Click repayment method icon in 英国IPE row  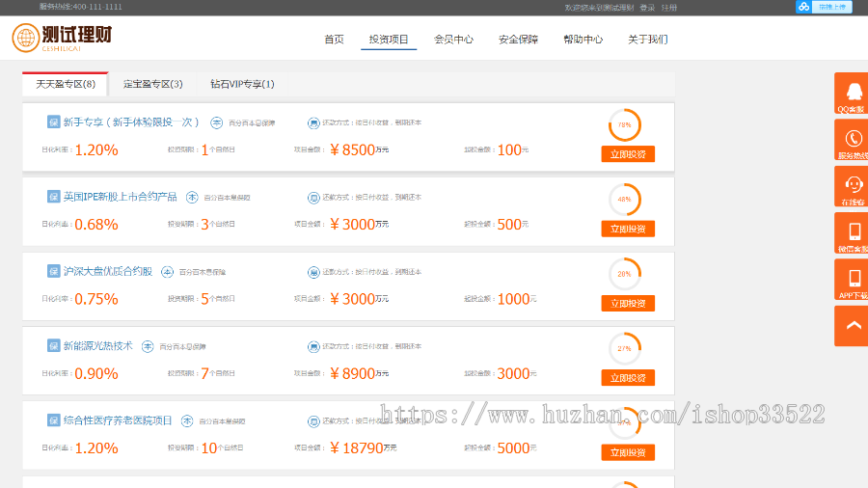click(313, 198)
